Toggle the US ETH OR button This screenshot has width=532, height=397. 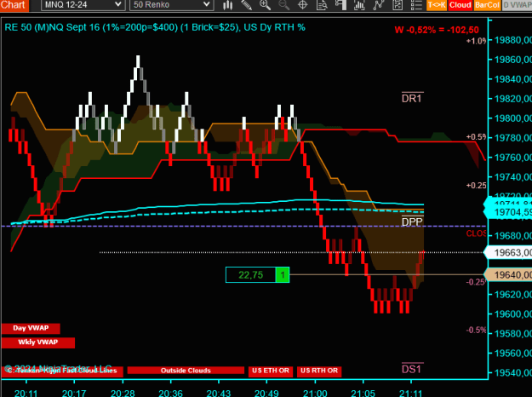pyautogui.click(x=271, y=371)
